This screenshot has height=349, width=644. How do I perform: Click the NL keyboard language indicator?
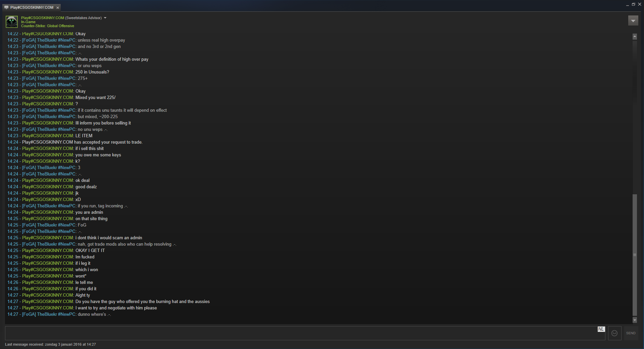coord(601,329)
